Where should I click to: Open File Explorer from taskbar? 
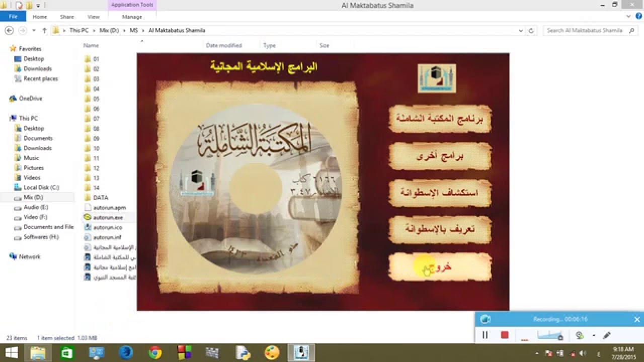point(38,352)
